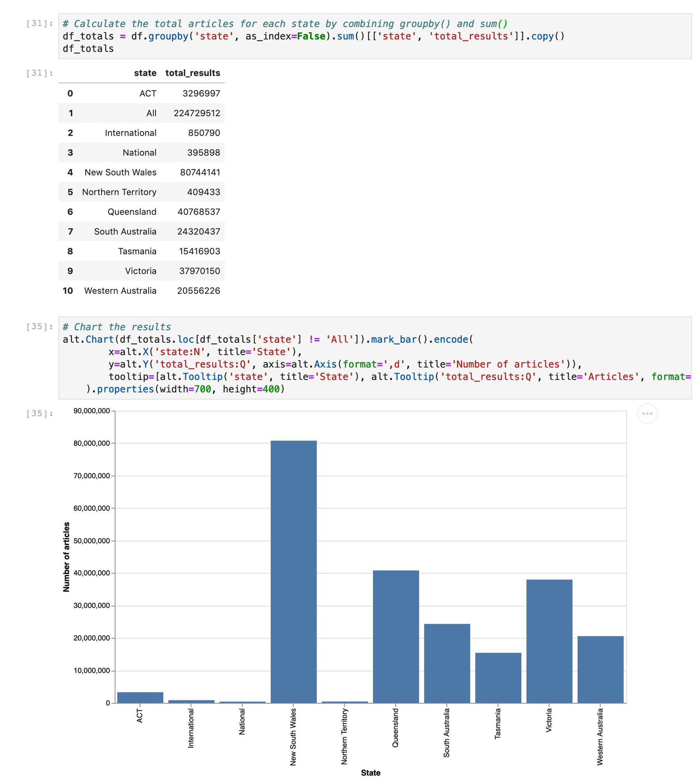
Task: Click 'South Australia' cell in table
Action: pyautogui.click(x=125, y=231)
